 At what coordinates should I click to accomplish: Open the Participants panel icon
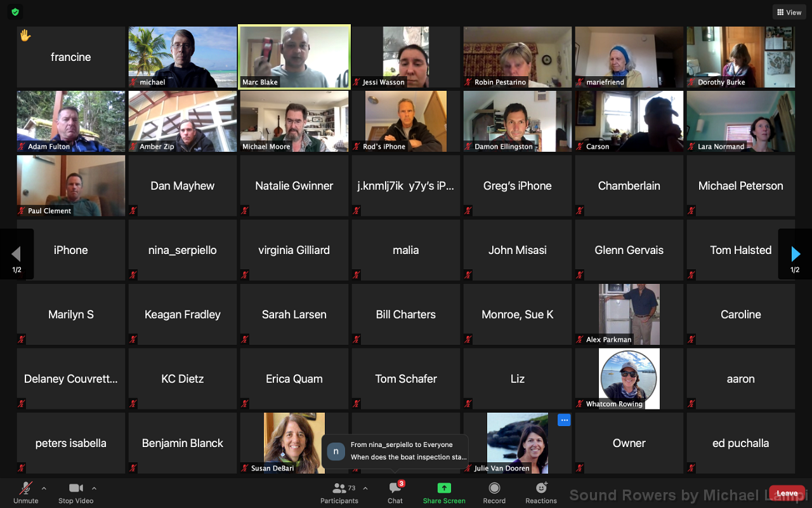pos(339,488)
